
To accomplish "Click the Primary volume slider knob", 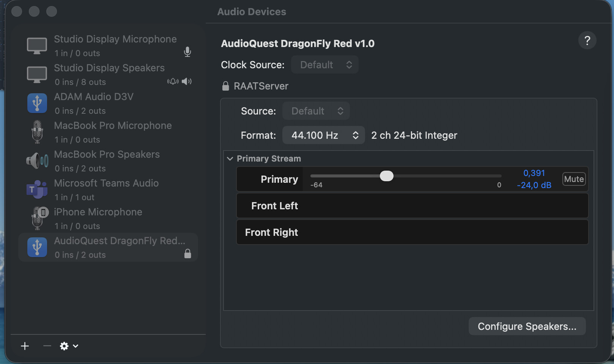I will tap(386, 176).
